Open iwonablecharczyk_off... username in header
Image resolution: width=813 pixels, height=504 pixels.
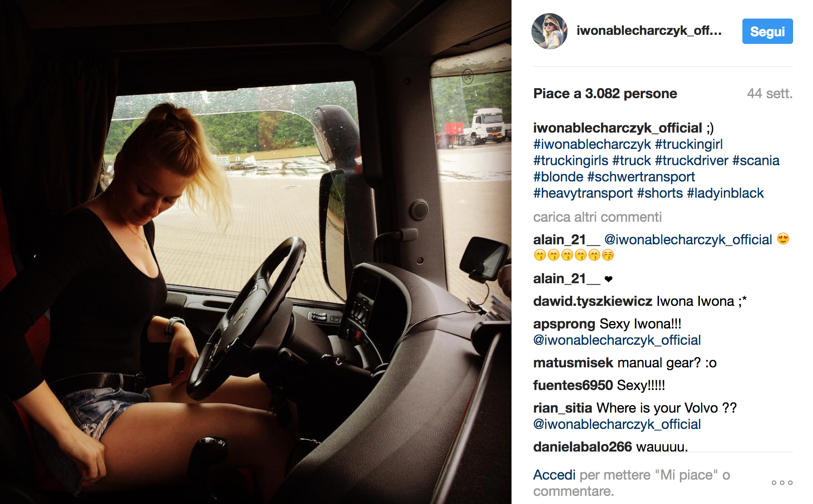pyautogui.click(x=649, y=30)
